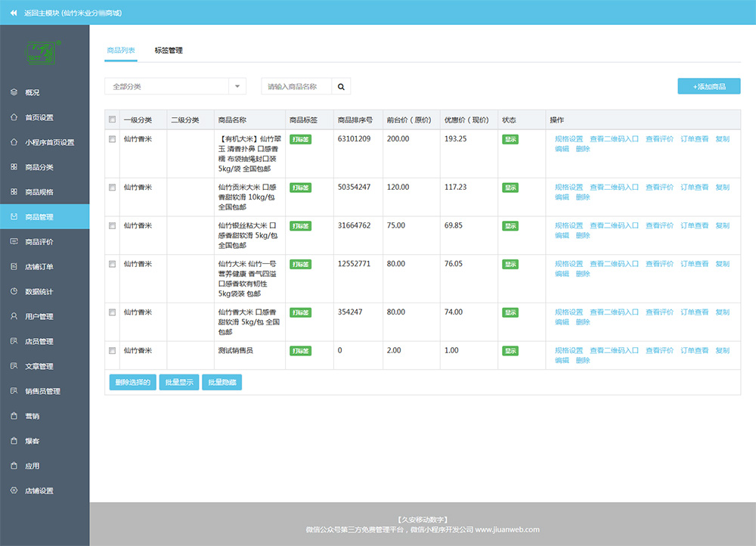Click 删除 for the 测试销售员 row
This screenshot has height=546, width=756.
click(583, 360)
